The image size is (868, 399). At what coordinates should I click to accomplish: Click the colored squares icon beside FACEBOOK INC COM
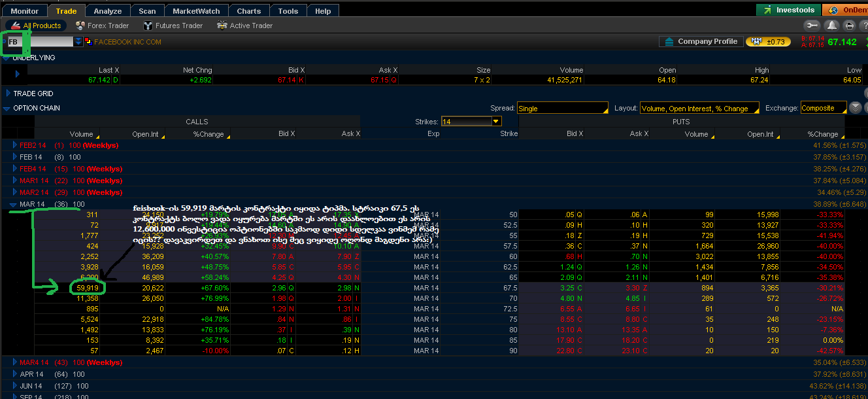tap(88, 42)
